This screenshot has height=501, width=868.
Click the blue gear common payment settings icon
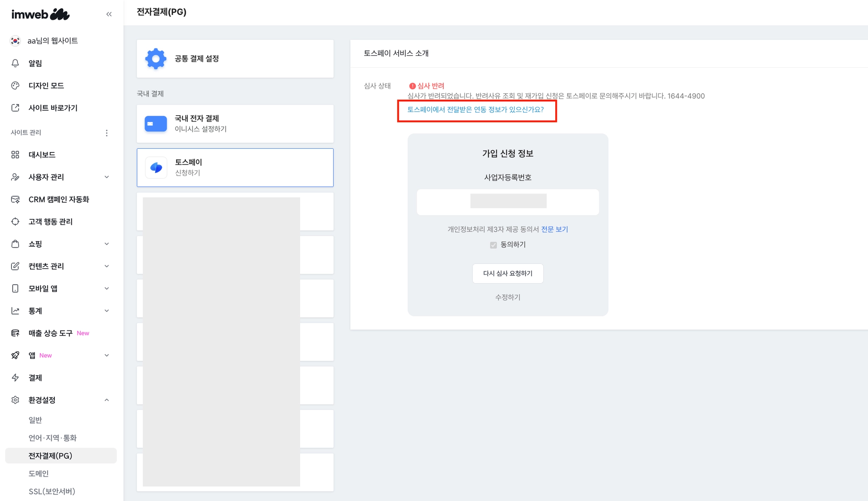[156, 59]
